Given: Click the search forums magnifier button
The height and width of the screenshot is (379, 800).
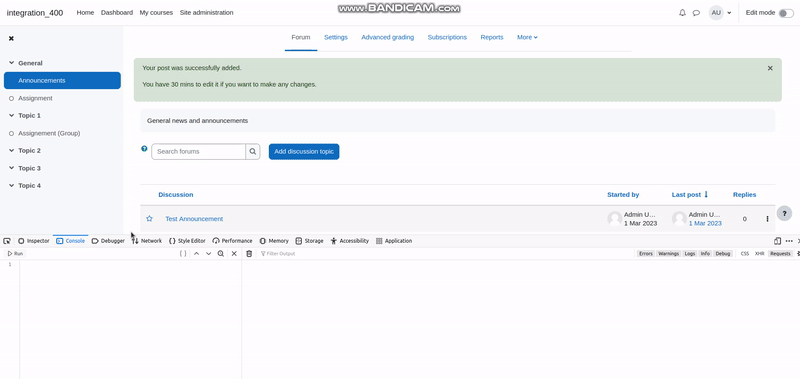Looking at the screenshot, I should (253, 151).
